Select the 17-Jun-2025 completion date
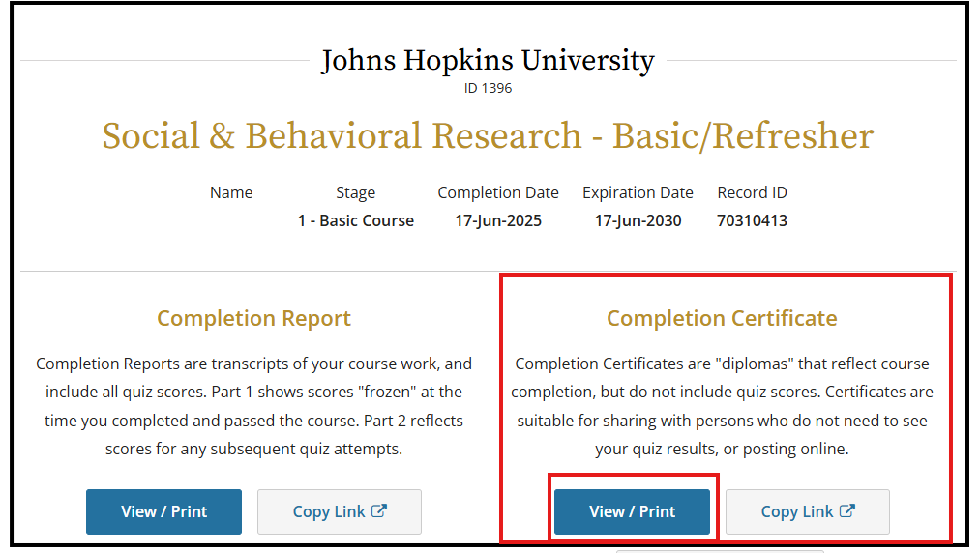This screenshot has height=553, width=980. (x=498, y=220)
